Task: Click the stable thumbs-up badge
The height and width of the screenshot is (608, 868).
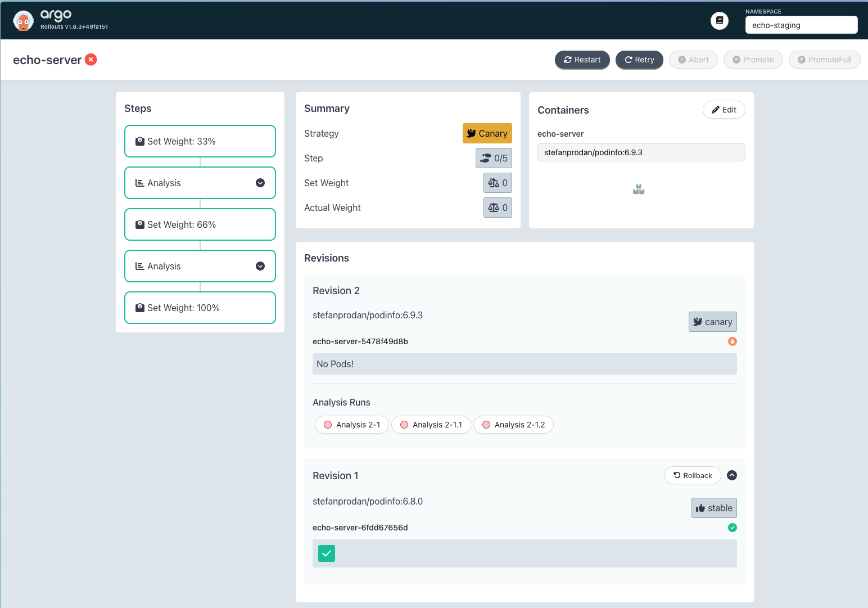Action: (713, 508)
